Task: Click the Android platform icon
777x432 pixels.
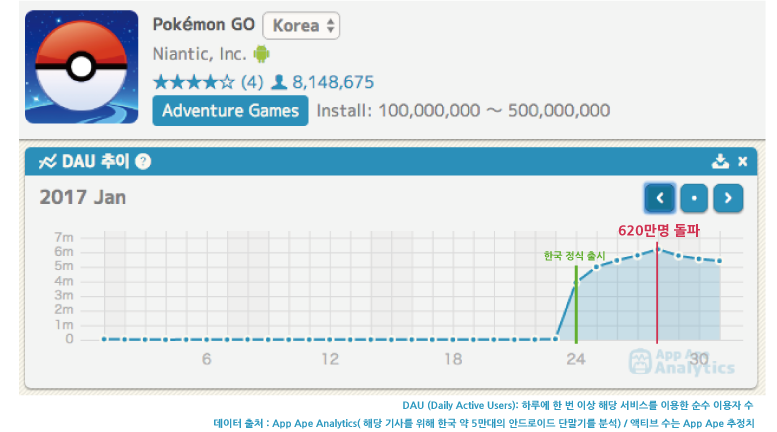Action: pyautogui.click(x=262, y=54)
